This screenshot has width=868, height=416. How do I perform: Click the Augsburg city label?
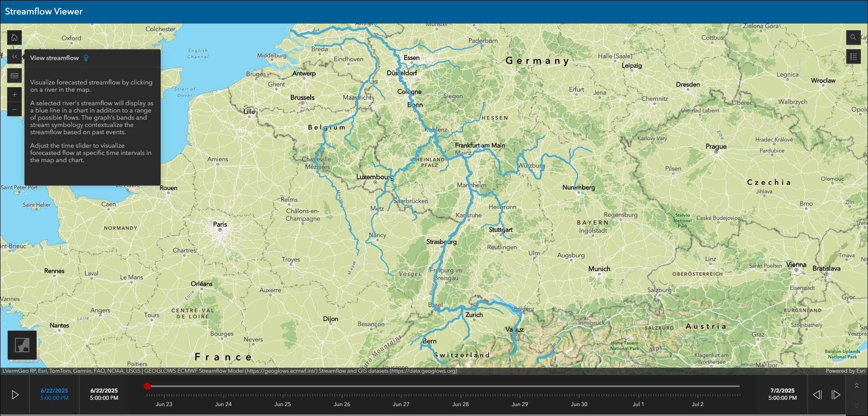point(571,255)
